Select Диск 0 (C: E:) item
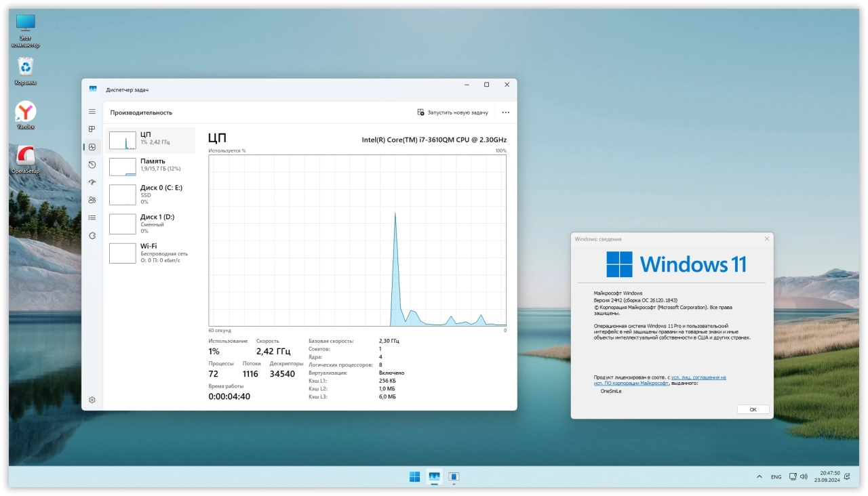Viewport: 868px width, 496px height. tap(150, 194)
